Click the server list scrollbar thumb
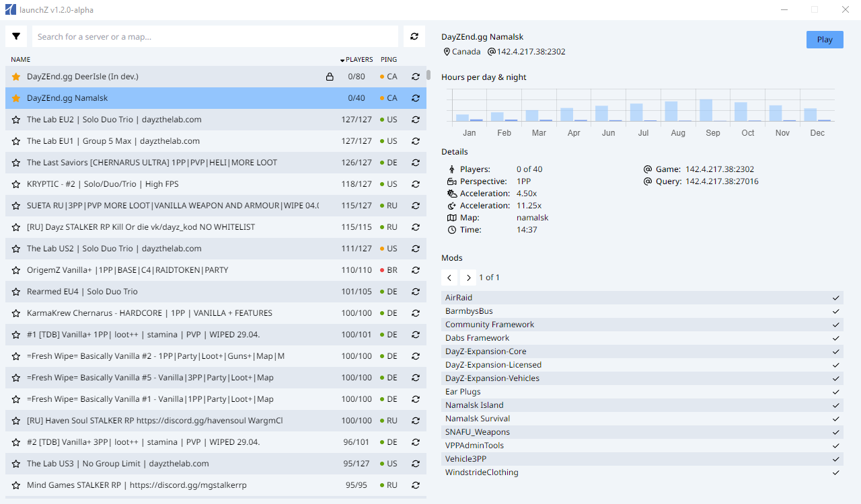 (428, 75)
